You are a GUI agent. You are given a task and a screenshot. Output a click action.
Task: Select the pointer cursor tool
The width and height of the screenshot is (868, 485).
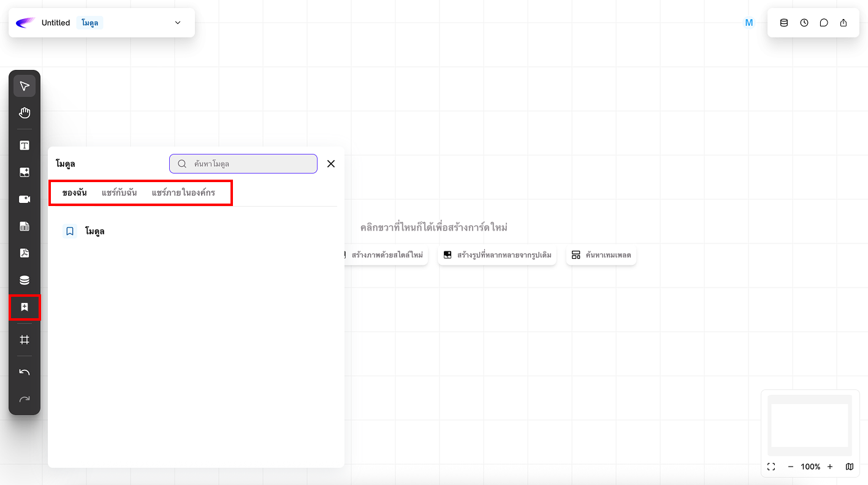tap(25, 86)
